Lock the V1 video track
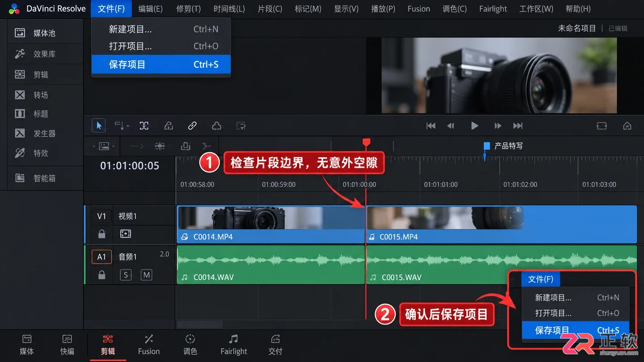Viewport: 644px width, 362px height. tap(102, 234)
